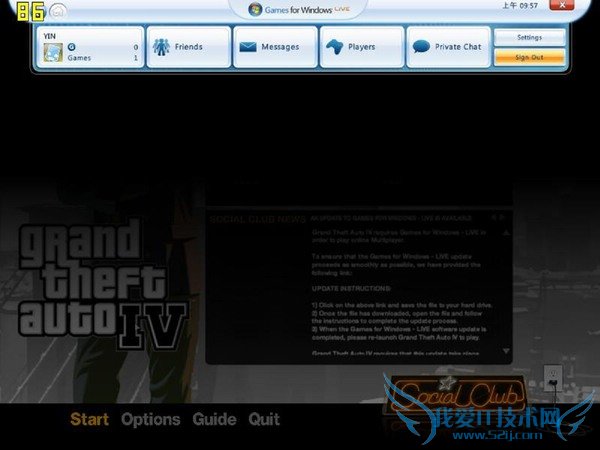Click the Private Chat speech bubble icon
The width and height of the screenshot is (600, 450).
[x=421, y=47]
